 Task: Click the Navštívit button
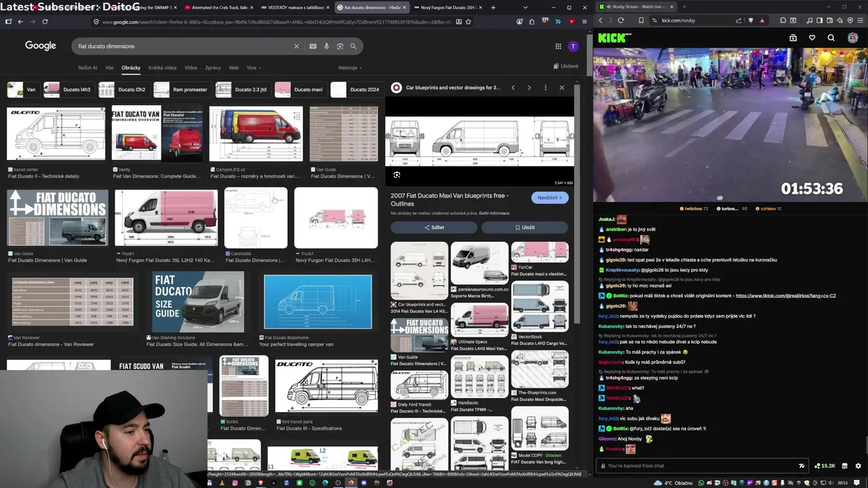pos(550,197)
